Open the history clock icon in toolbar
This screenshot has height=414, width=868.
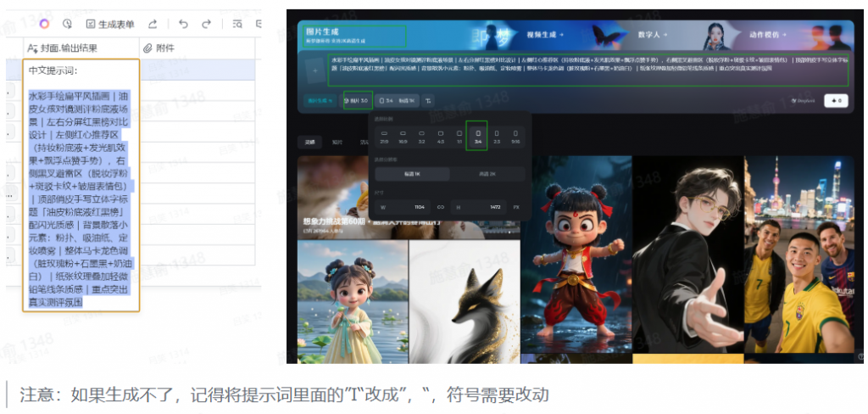click(x=68, y=24)
